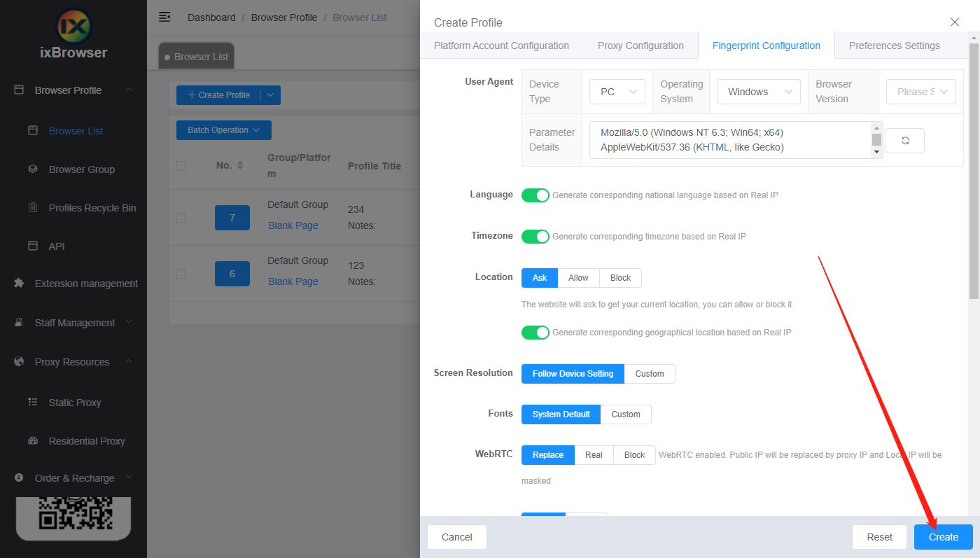This screenshot has width=980, height=558.
Task: Check the checkbox for profile row 7
Action: point(181,218)
